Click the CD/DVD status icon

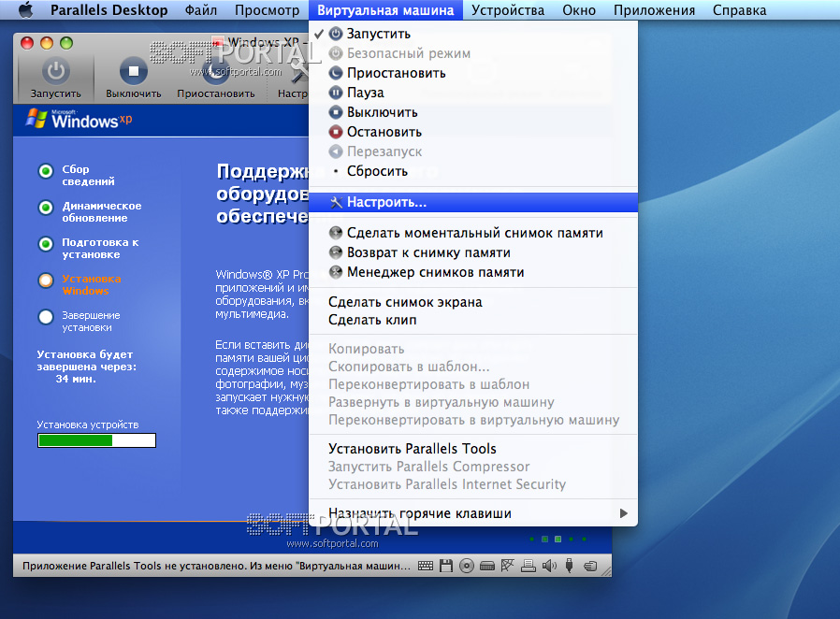point(467,566)
